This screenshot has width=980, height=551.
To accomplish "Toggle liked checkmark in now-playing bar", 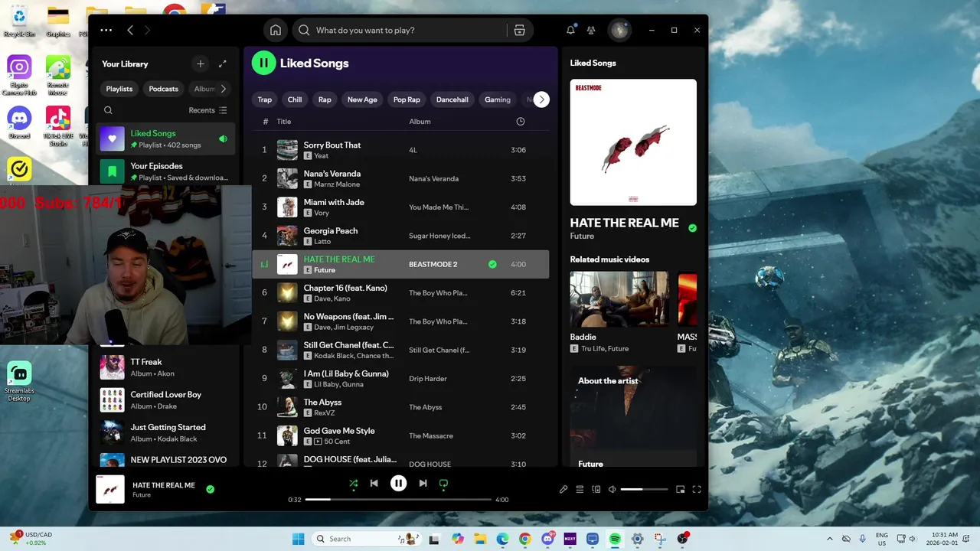I will pos(210,489).
